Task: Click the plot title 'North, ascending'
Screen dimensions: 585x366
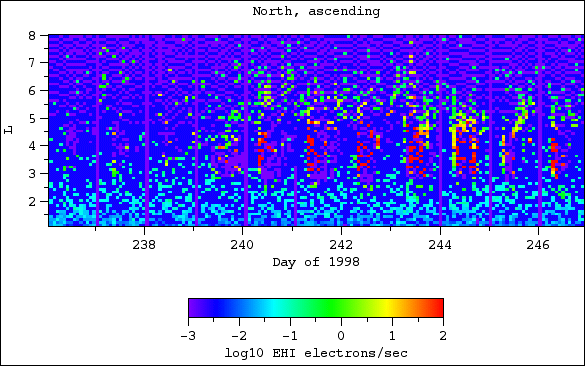Action: [x=316, y=11]
